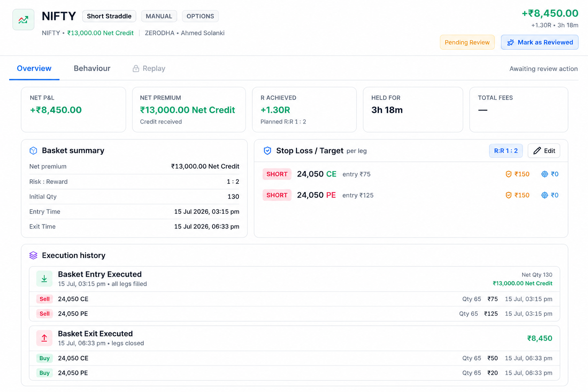Click the ₹8,450 exit profit amount
588x392 pixels.
[540, 338]
